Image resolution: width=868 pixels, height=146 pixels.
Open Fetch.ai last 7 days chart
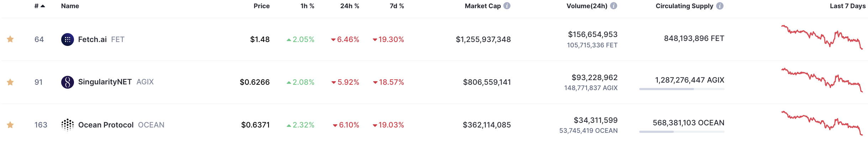pos(822,37)
